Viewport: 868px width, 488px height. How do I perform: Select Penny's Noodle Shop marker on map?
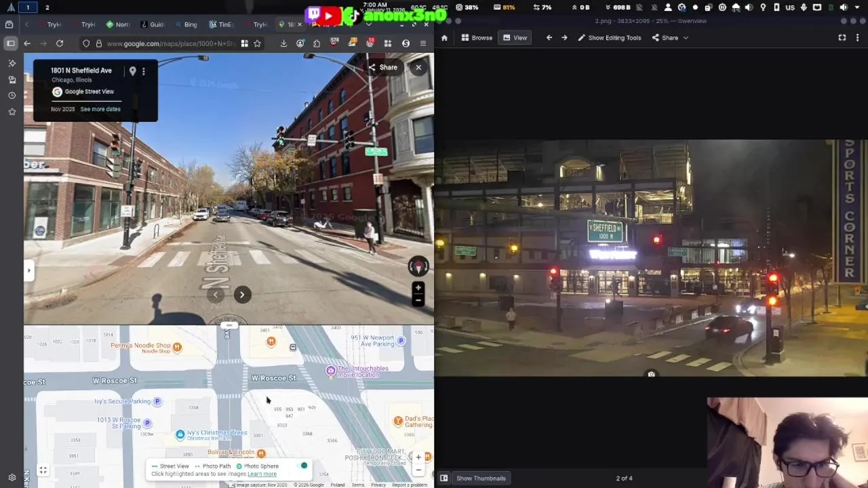coord(177,347)
